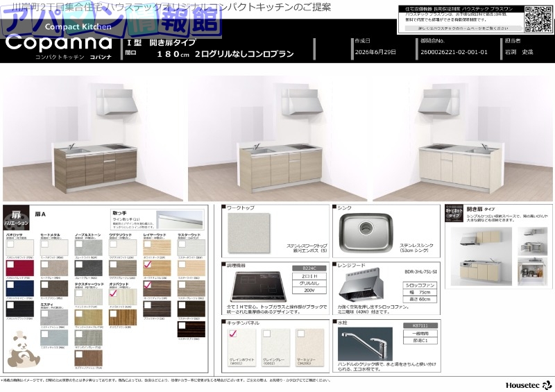
Task: Click the B224C model code label
Action: 309,269
